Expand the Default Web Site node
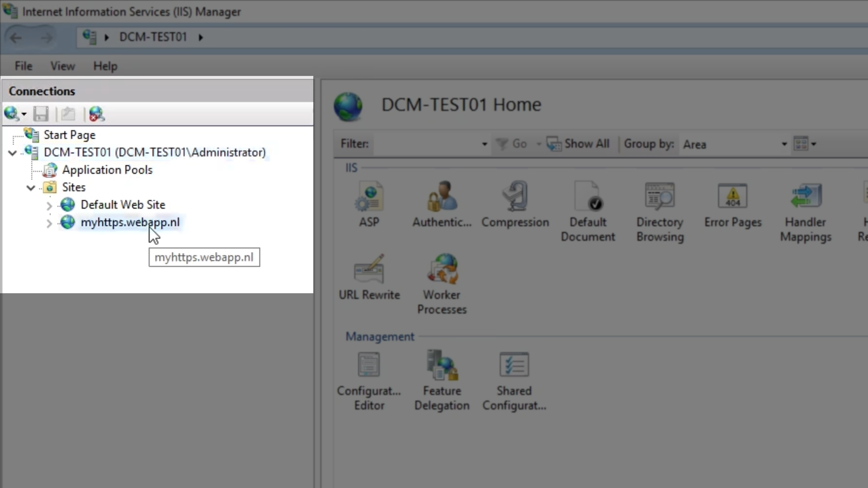 [49, 206]
